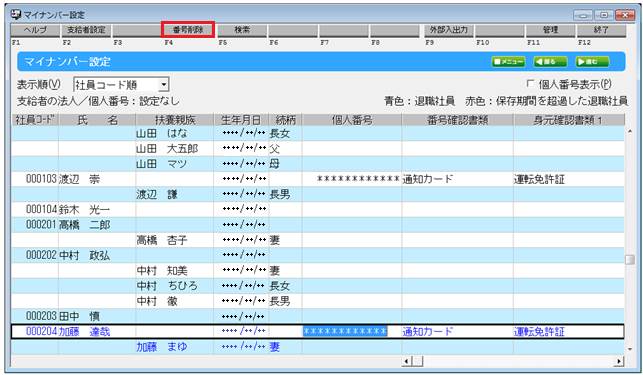Click the horizontal scrollbar right arrow
643x375 pixels.
[x=619, y=361]
